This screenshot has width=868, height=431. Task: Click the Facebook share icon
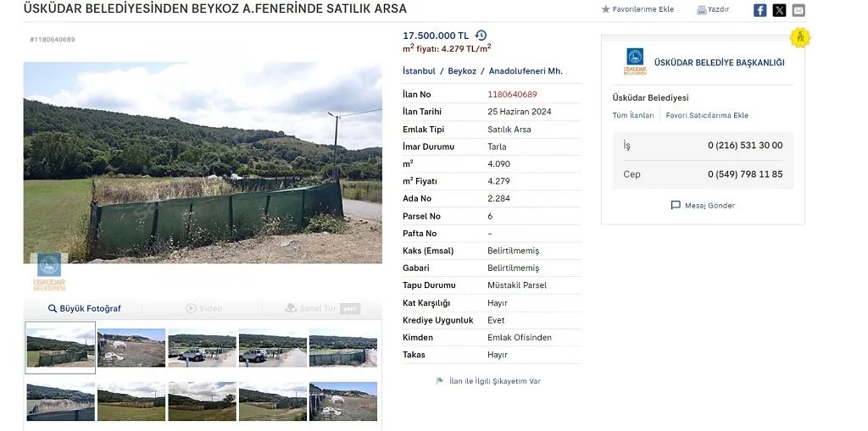tap(759, 10)
